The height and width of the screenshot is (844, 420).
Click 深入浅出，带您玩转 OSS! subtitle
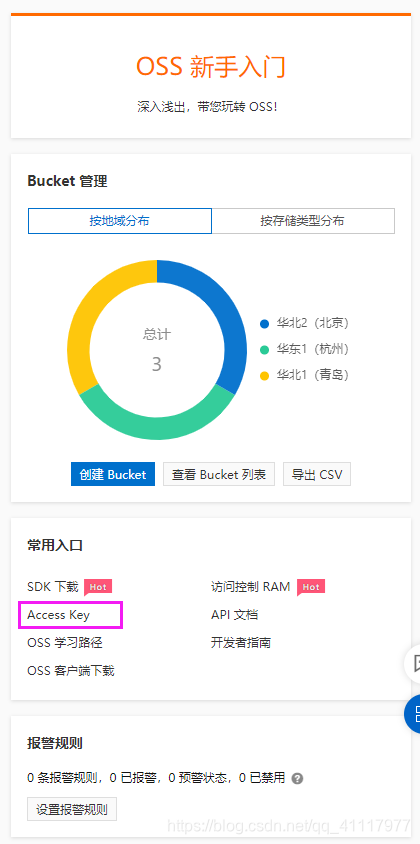coord(207,107)
